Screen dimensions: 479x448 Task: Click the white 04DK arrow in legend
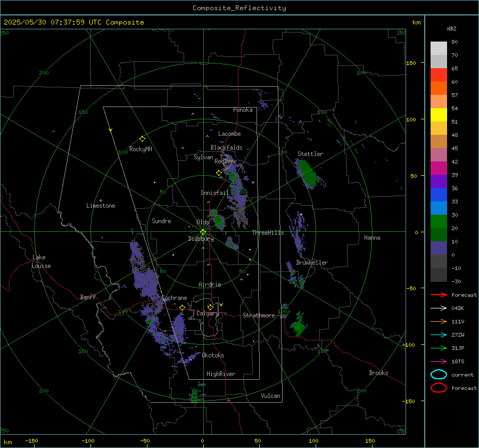[439, 308]
